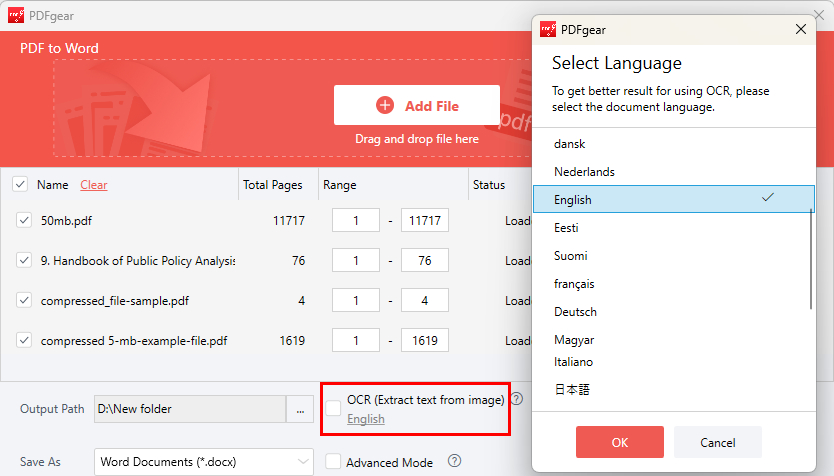Select Nederlands as the OCR language
This screenshot has height=476, width=834.
coord(584,172)
